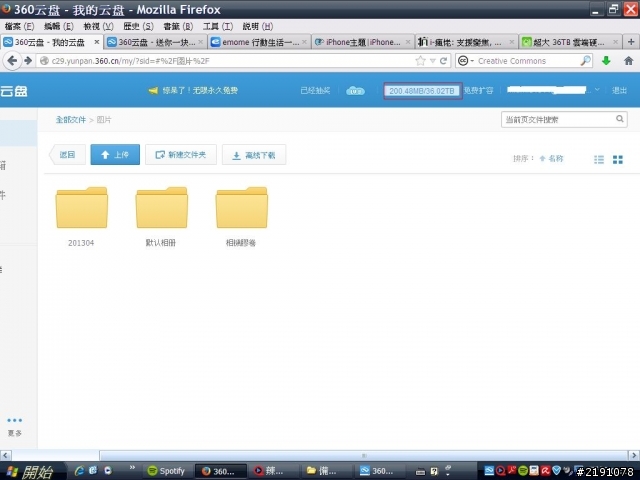640x480 pixels.
Task: Switch to 360云盘 送你一块 tab
Action: (155, 42)
